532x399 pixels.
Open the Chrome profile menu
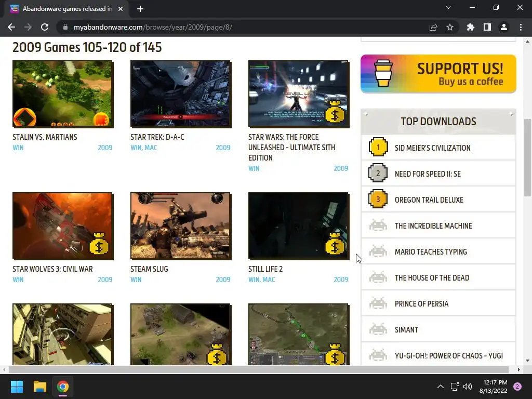tap(504, 27)
